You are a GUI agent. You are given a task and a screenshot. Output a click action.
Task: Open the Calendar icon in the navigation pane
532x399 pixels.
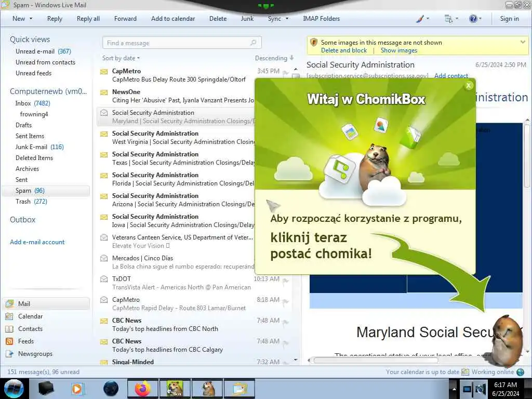tap(9, 316)
